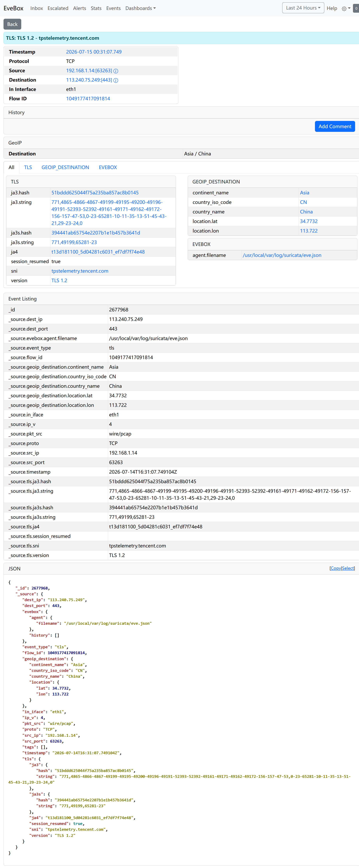Click the notification counter badge in navbar
The image size is (359, 868).
356,8
